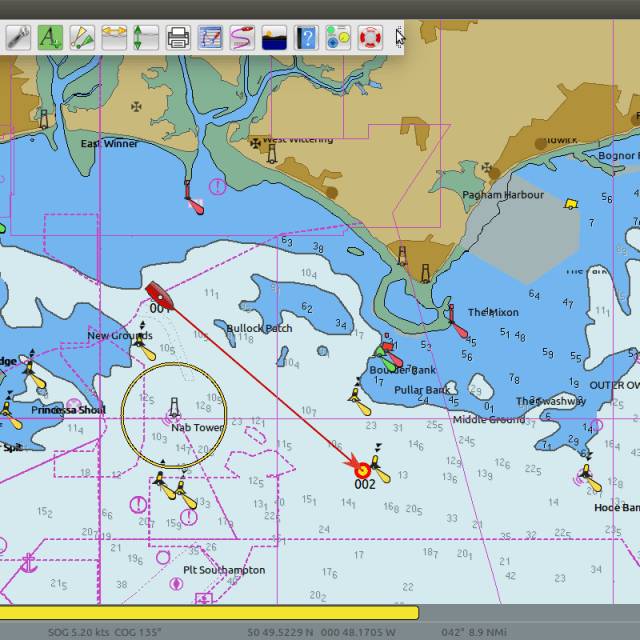Open the Route and Mark Manager
This screenshot has height=640, width=640.
210,38
